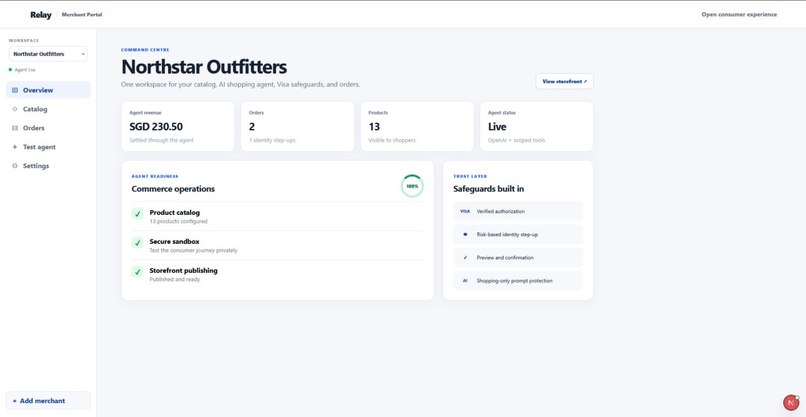Click the icon beside Risk-based identity step-up
Viewport: 806px width, 417px height.
[x=465, y=234]
